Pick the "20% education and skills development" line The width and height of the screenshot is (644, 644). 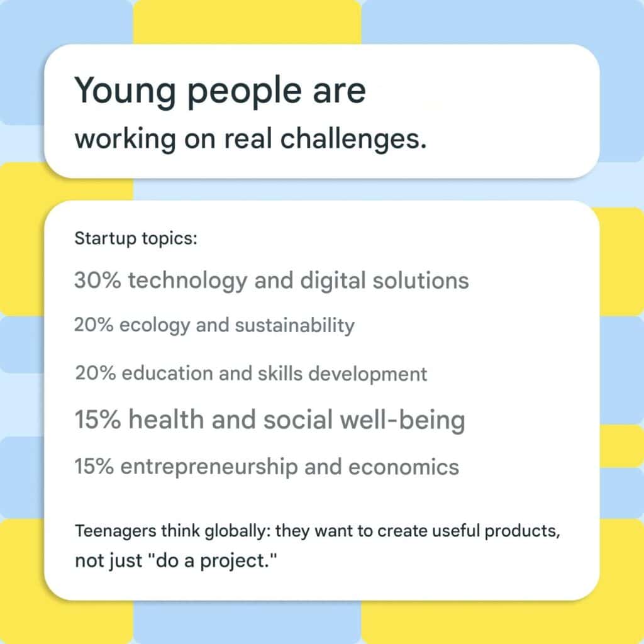[251, 374]
